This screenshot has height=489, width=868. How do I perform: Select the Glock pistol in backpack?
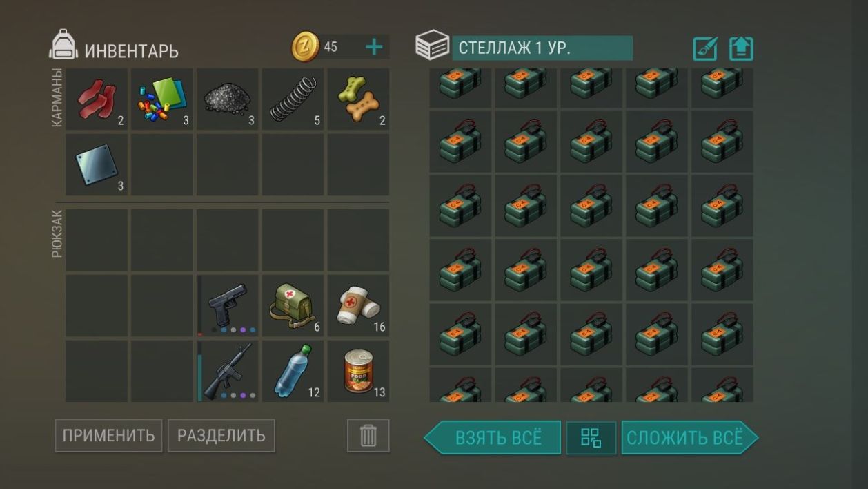[x=227, y=305]
